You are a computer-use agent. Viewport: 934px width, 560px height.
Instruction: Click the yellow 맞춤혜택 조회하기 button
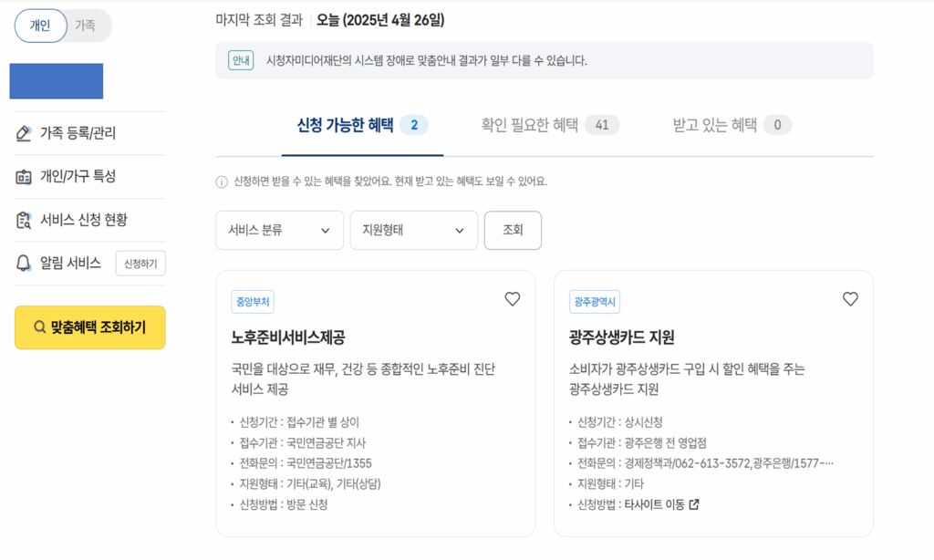pyautogui.click(x=90, y=327)
